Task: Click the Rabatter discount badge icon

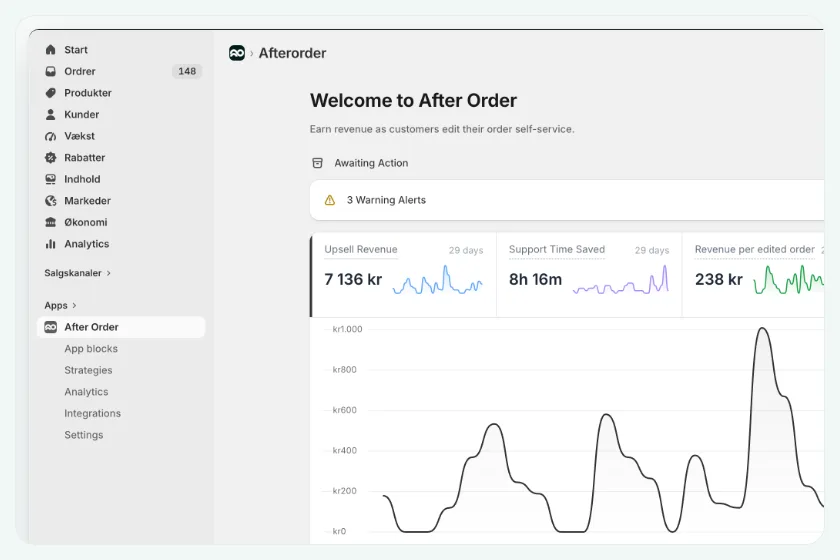Action: (x=50, y=158)
